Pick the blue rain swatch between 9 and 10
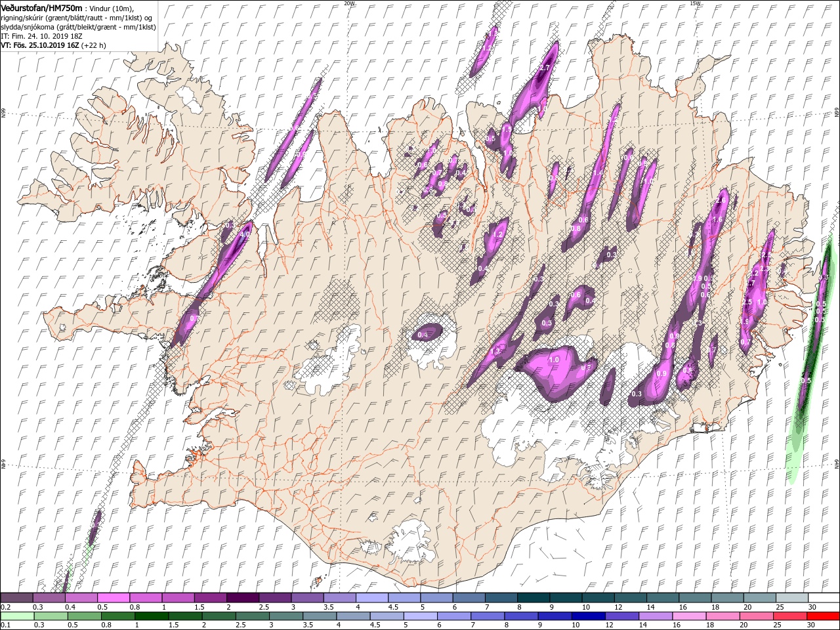 (x=555, y=616)
